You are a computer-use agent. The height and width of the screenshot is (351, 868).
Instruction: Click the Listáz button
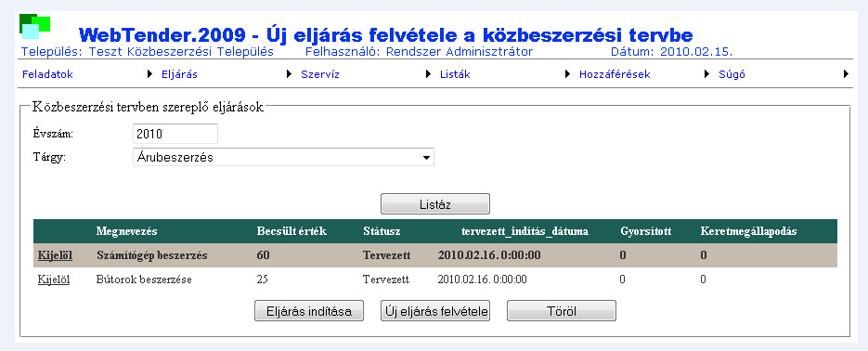point(435,203)
